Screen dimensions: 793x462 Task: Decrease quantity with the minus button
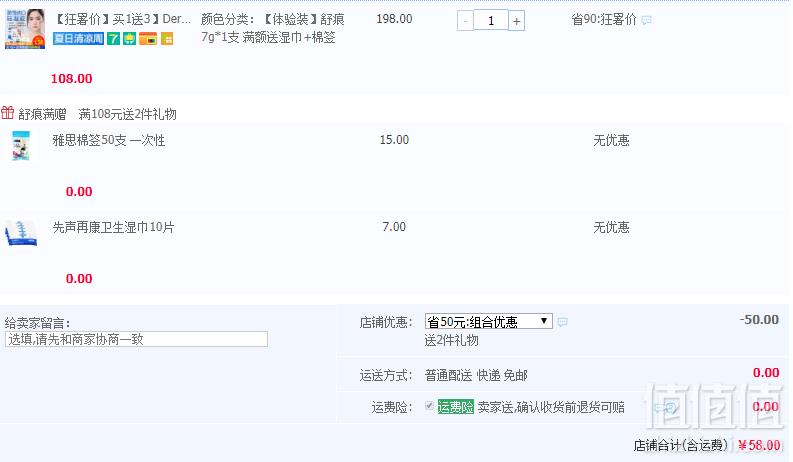465,21
